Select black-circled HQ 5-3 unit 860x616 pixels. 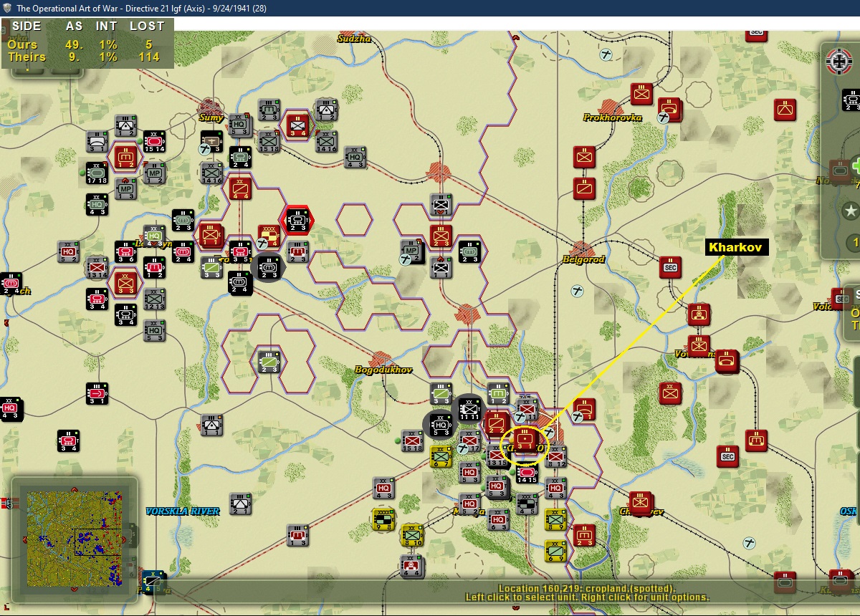pyautogui.click(x=440, y=425)
